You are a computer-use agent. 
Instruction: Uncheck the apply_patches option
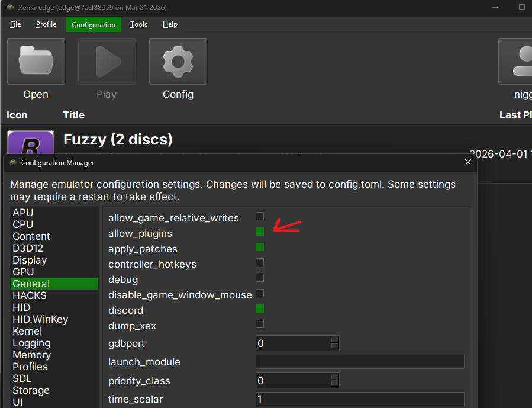pos(260,247)
